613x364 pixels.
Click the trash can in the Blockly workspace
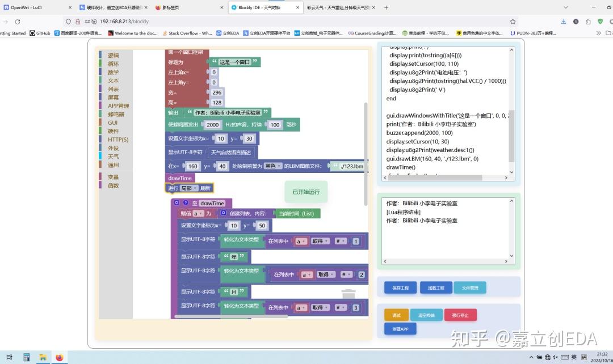click(x=349, y=293)
